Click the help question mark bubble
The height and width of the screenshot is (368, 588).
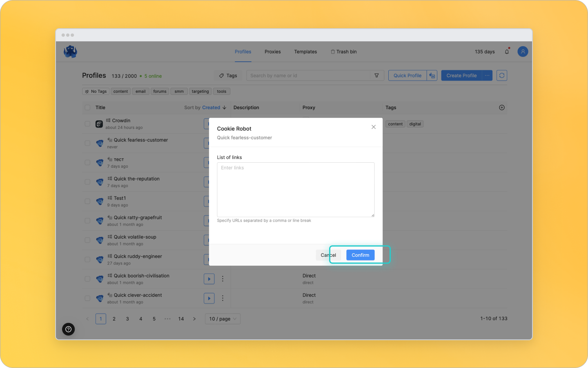coord(68,329)
